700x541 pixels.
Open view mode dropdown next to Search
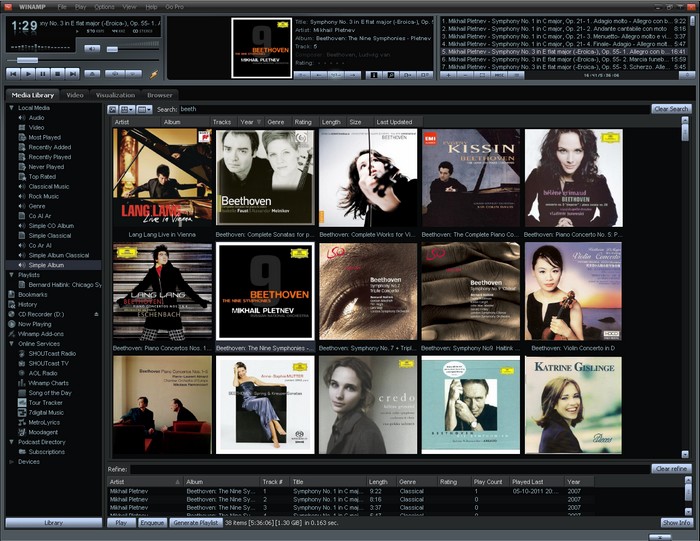[x=127, y=109]
